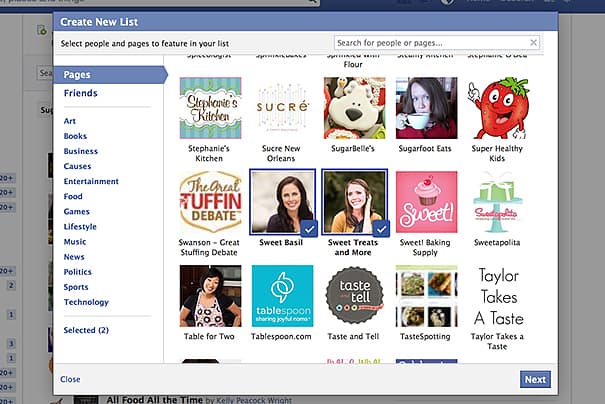Image resolution: width=605 pixels, height=404 pixels.
Task: Select the Tablespoon.com teal logo
Action: [282, 296]
